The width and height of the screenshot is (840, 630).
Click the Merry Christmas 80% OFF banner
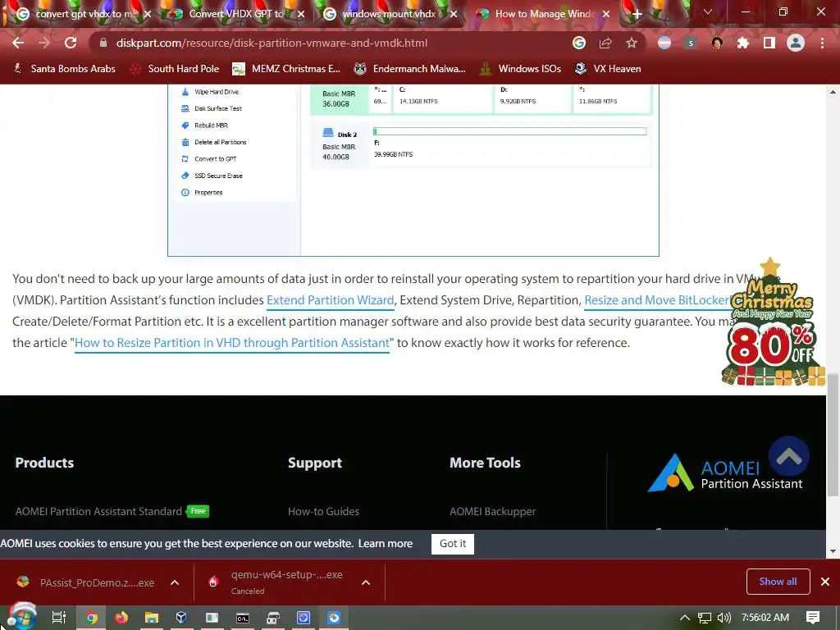[773, 322]
